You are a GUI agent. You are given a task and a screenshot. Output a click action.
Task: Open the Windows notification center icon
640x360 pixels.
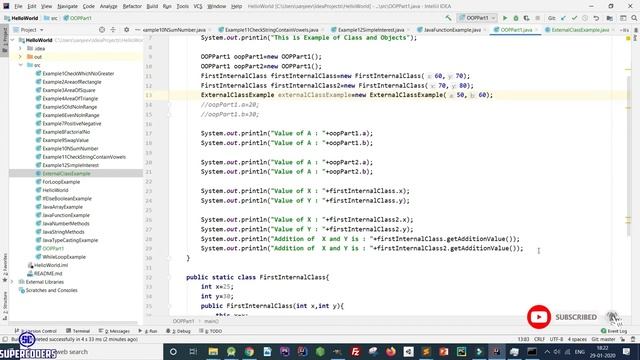click(627, 351)
